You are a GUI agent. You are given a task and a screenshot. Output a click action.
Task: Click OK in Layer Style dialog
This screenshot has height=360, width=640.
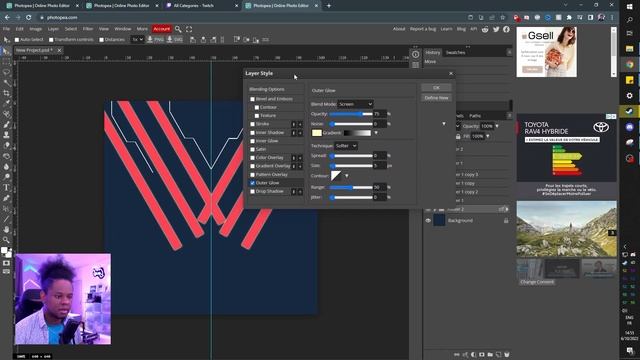pyautogui.click(x=436, y=88)
